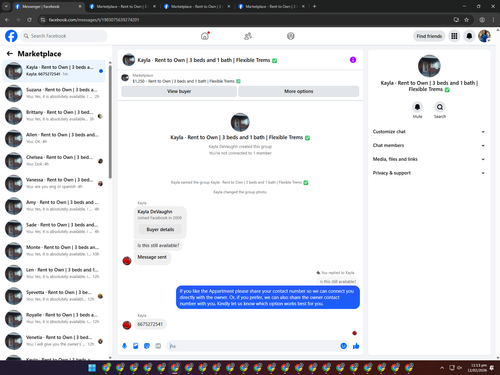Expand the Customize chat section

pos(429,132)
